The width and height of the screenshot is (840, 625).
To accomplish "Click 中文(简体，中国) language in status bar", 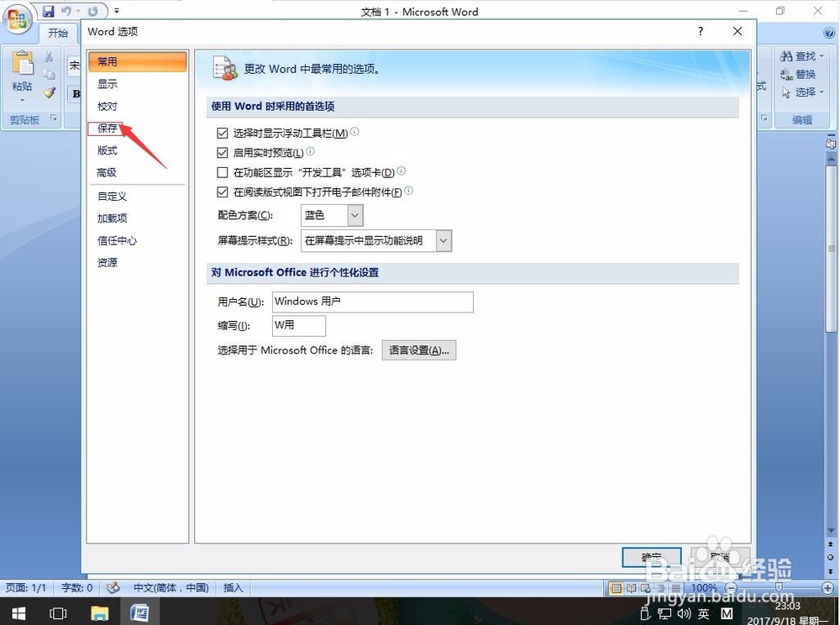I will pyautogui.click(x=171, y=588).
